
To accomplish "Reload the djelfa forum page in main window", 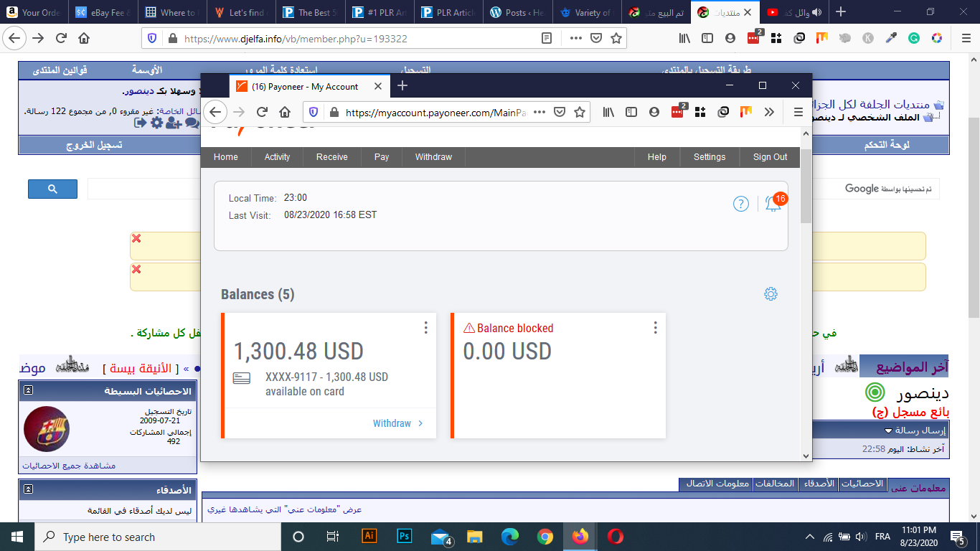I will point(61,39).
